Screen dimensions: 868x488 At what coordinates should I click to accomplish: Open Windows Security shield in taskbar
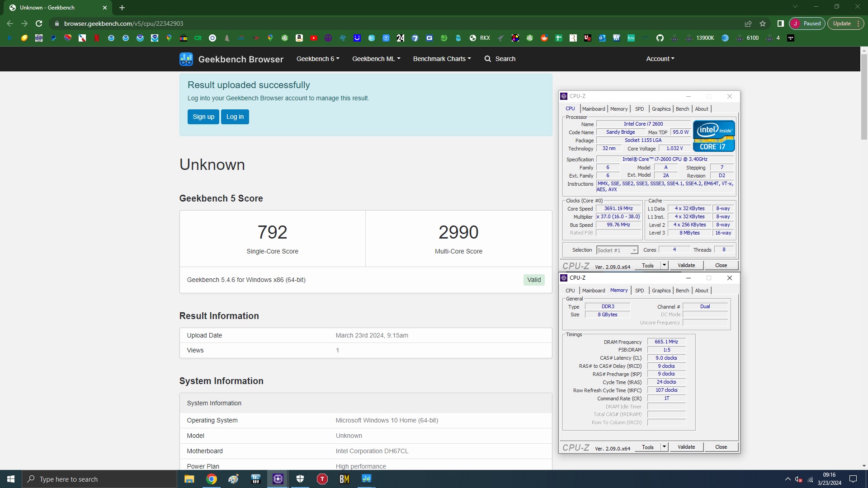click(300, 479)
